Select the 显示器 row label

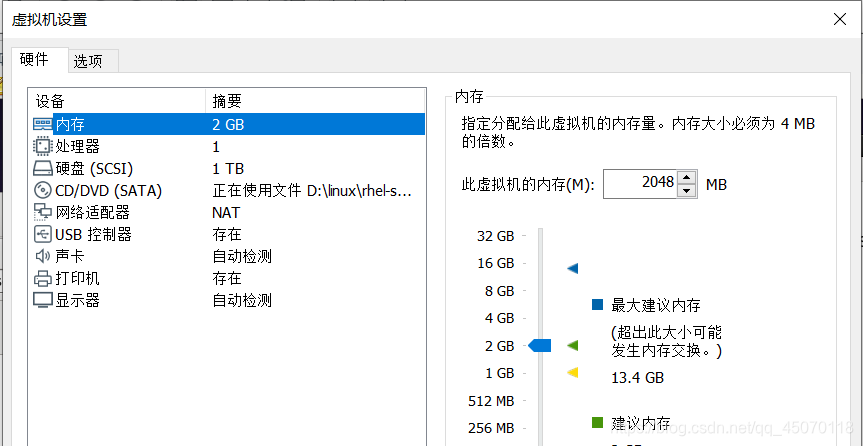tap(77, 301)
